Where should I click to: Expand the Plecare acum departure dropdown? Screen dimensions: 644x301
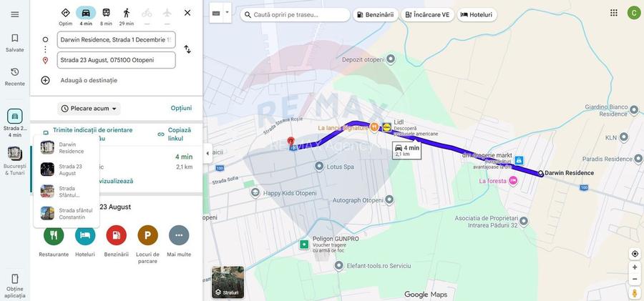pos(89,109)
